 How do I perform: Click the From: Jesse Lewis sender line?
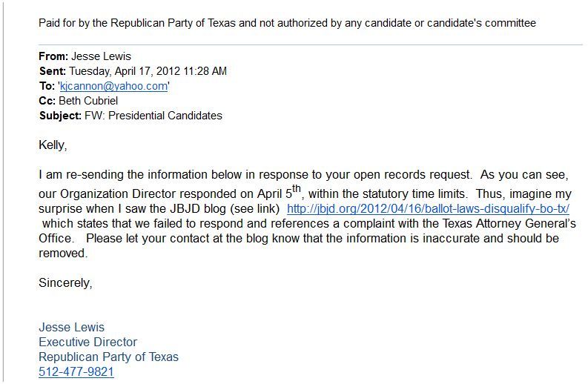[85, 56]
